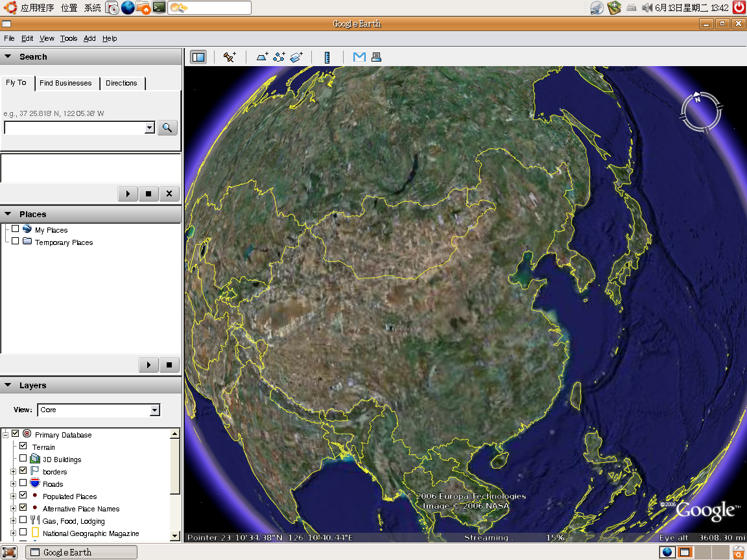Click the National Geographic Magazine yellow icon
The image size is (747, 560).
pyautogui.click(x=35, y=532)
